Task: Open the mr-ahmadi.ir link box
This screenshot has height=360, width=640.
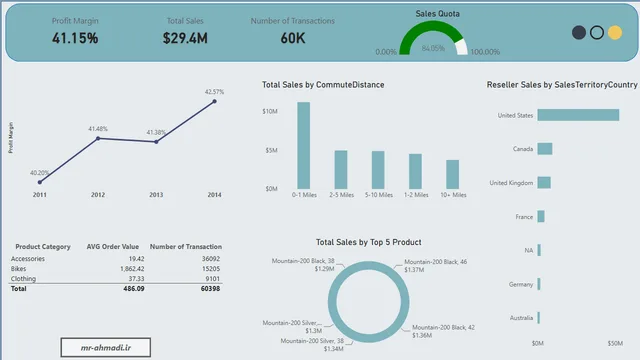Action: coord(106,347)
